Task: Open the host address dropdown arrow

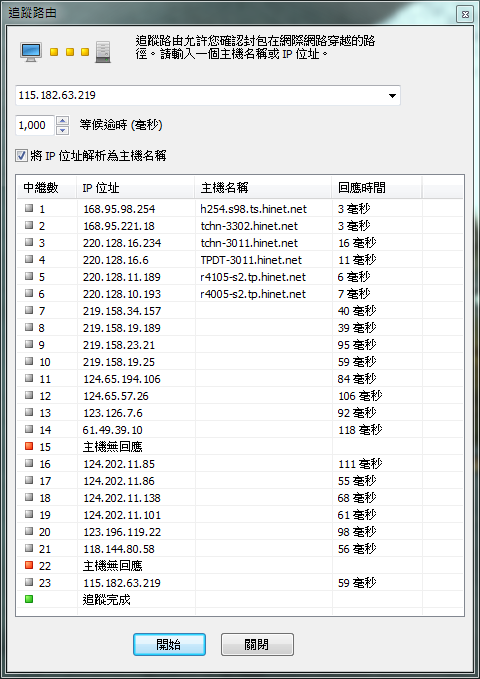Action: [392, 96]
